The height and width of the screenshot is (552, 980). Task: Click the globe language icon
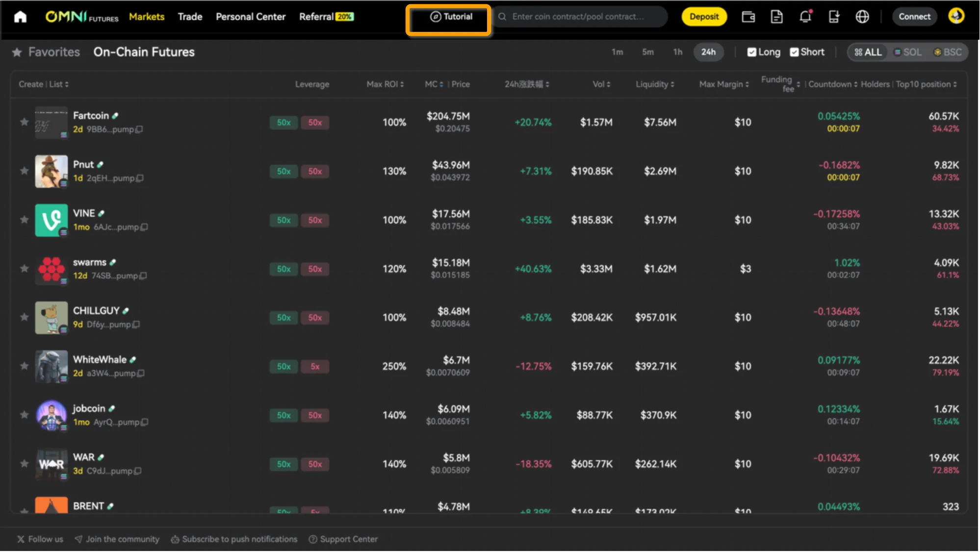(x=862, y=17)
